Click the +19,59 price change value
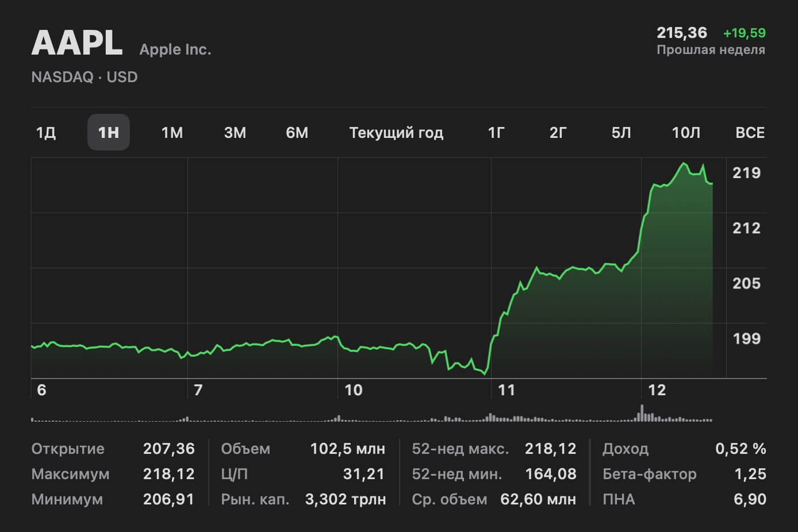Viewport: 798px width, 532px height. (x=745, y=33)
